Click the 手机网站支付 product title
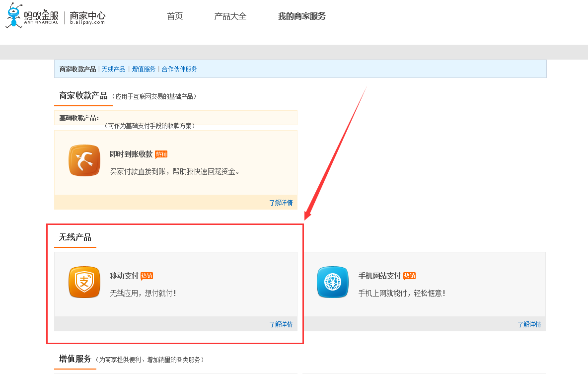588x374 pixels. [x=379, y=276]
